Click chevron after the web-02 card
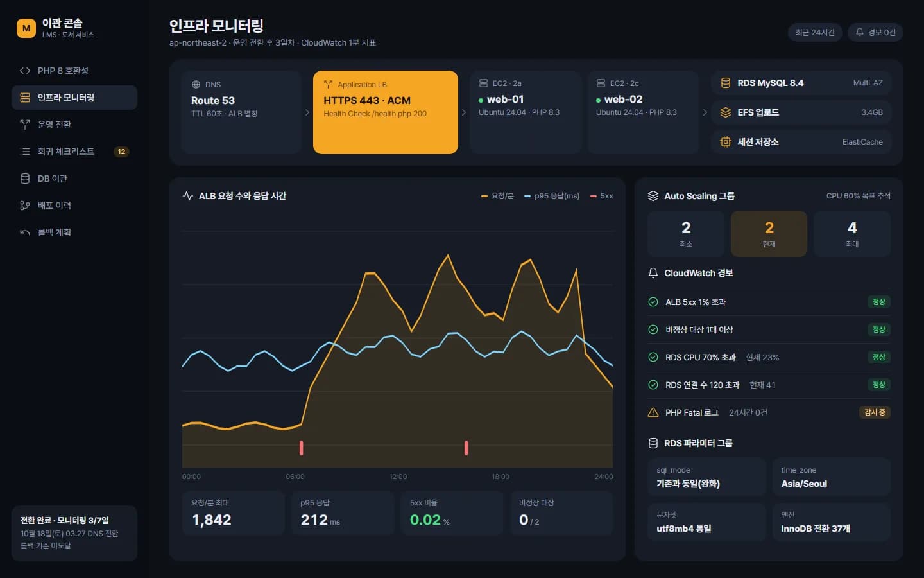This screenshot has height=578, width=924. point(705,112)
